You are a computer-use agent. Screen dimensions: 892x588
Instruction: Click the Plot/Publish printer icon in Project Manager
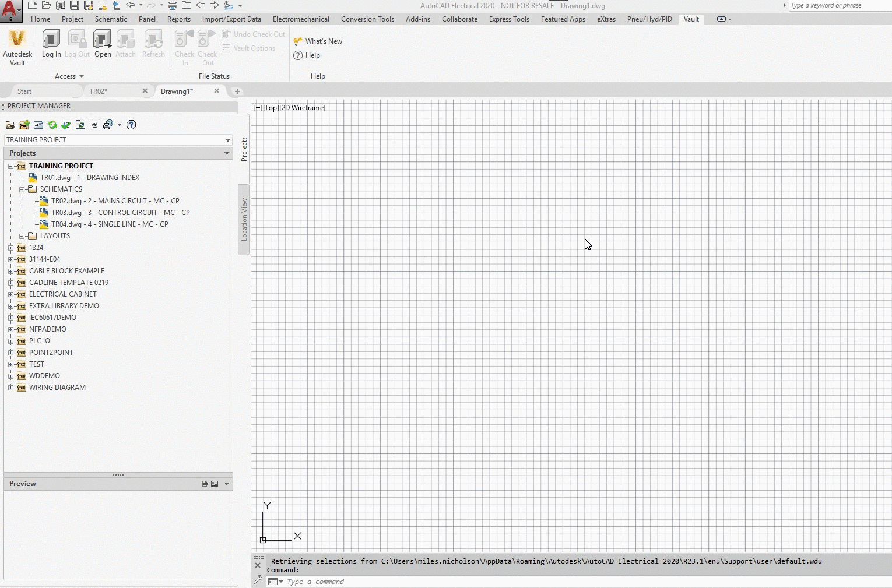(108, 125)
